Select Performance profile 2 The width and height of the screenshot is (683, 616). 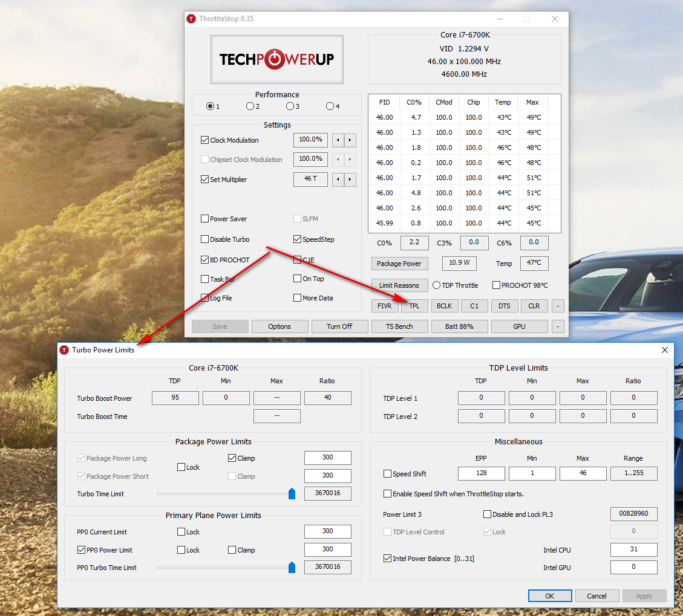(250, 106)
